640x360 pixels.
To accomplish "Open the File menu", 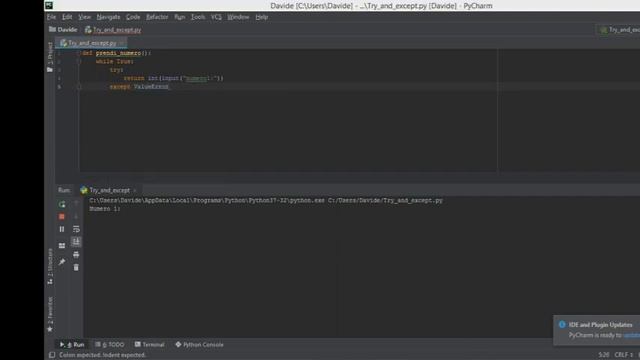I will [51, 17].
